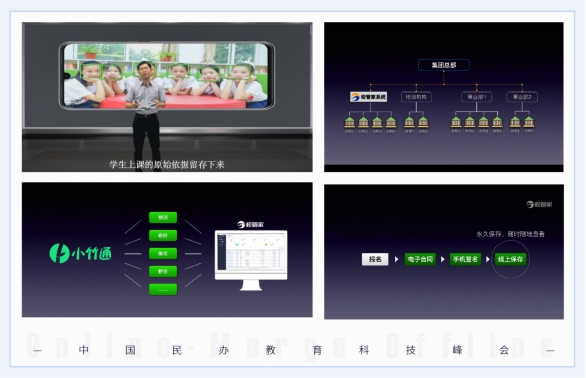The width and height of the screenshot is (586, 378).
Task: Click the arrow between 报名 and 电子合同
Action: coord(397,259)
